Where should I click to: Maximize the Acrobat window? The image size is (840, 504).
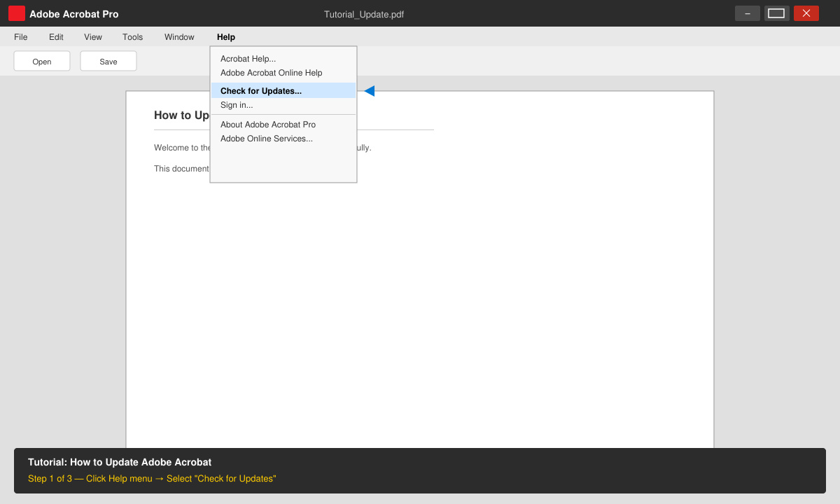click(777, 13)
